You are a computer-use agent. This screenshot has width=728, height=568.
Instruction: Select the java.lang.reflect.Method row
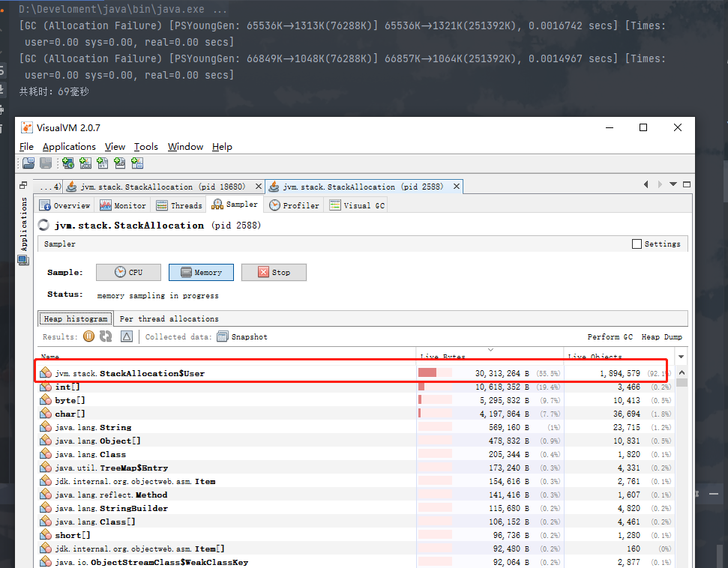click(357, 495)
